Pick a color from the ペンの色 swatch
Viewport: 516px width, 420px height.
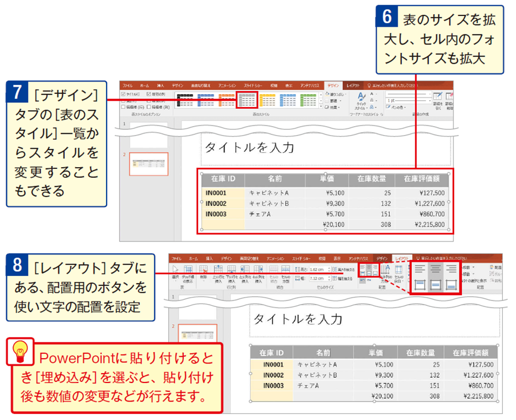tap(396, 108)
